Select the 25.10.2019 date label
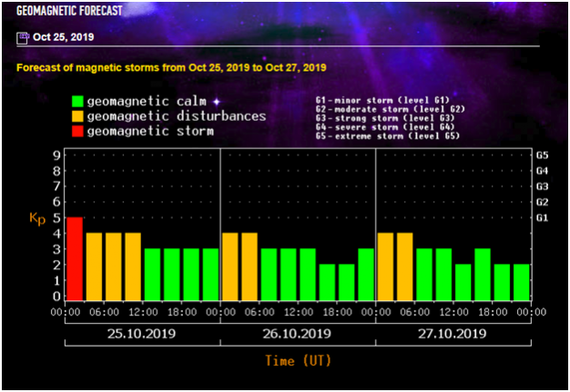570x392 pixels. tap(142, 333)
